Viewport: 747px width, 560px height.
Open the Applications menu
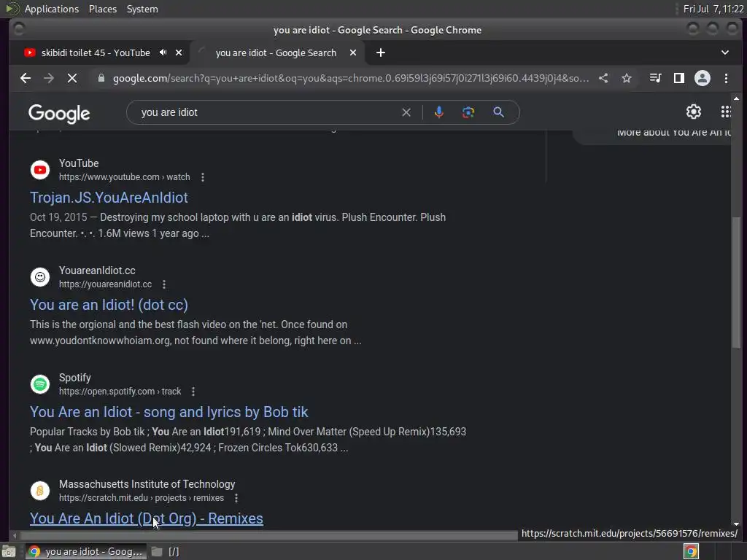[x=52, y=9]
